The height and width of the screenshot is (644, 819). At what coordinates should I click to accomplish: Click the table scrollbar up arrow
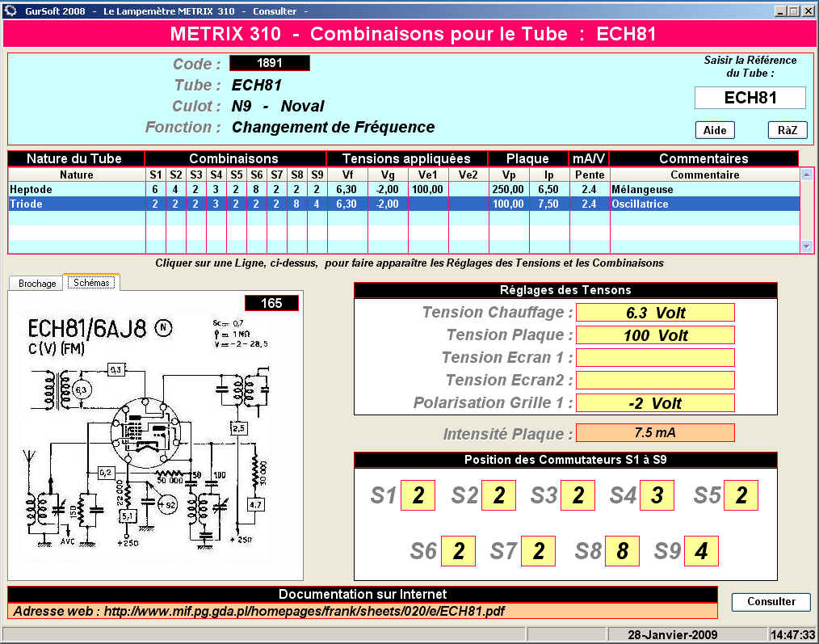pyautogui.click(x=806, y=175)
